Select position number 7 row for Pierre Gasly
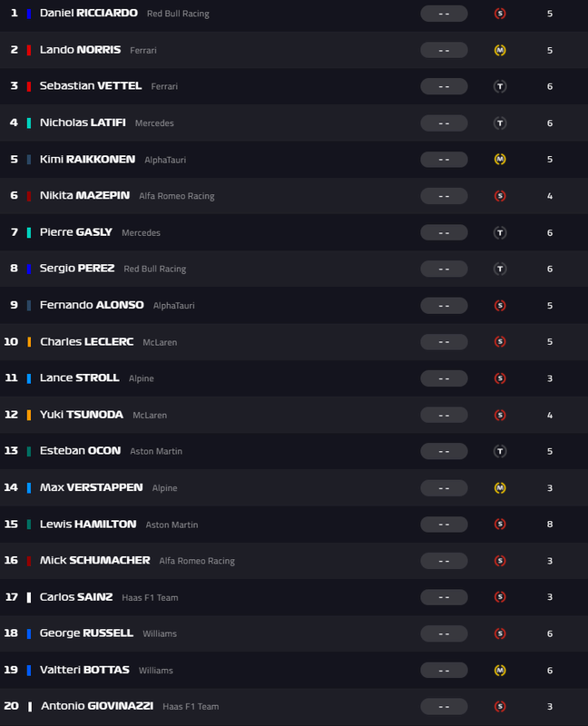Viewport: 588px width, 726px height. [x=14, y=232]
